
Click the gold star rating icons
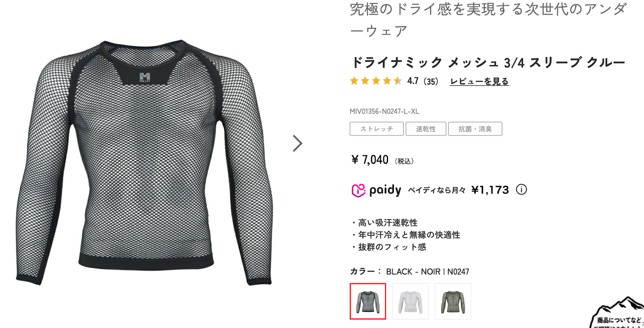coord(376,81)
